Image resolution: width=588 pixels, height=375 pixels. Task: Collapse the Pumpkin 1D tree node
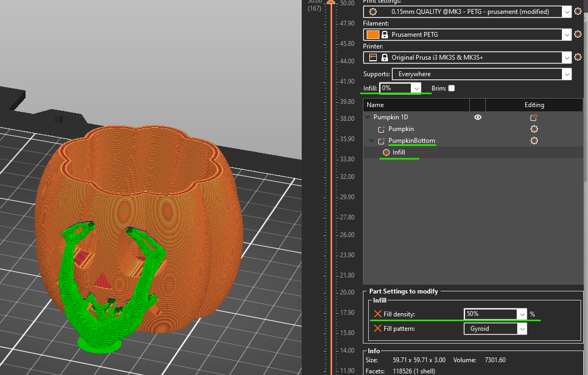(x=368, y=117)
